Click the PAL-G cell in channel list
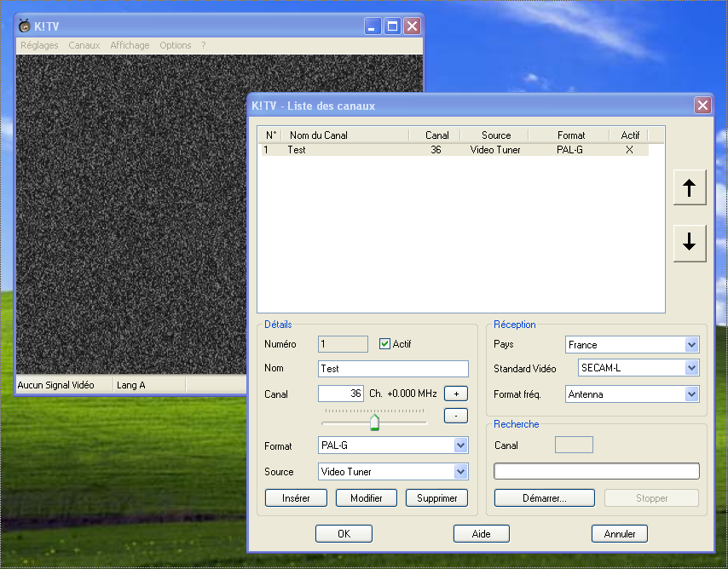 [569, 150]
